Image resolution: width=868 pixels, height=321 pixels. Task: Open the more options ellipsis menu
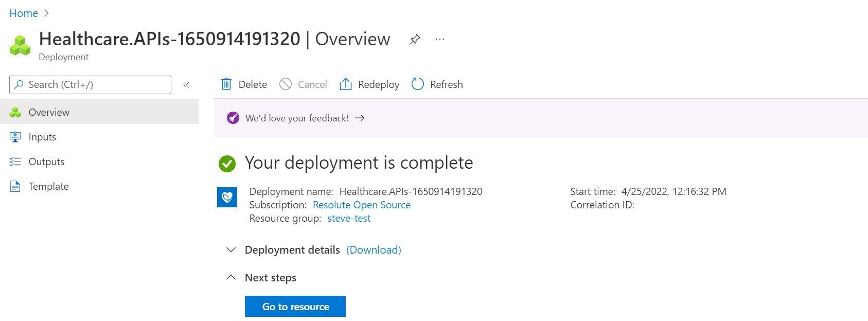pyautogui.click(x=439, y=39)
